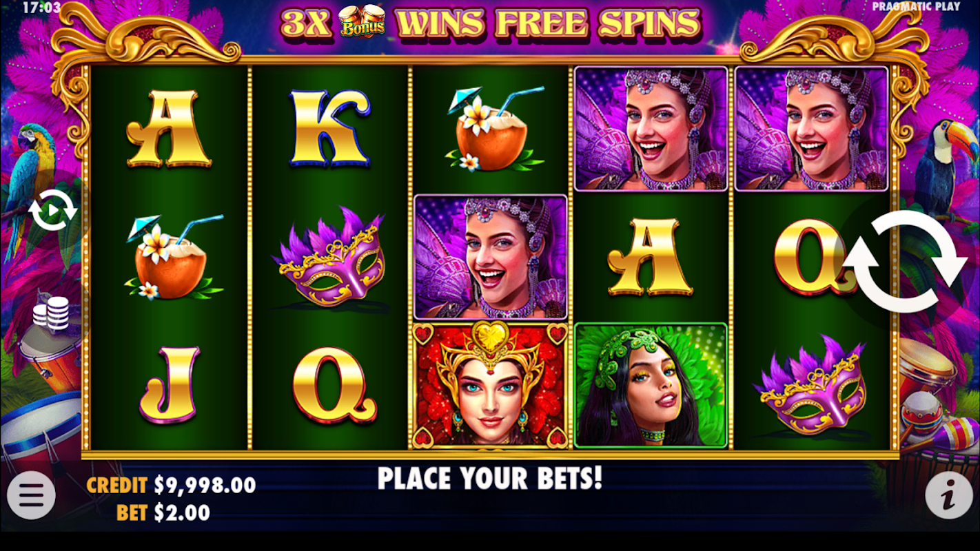
Task: Open bet settings via the coin stack icon
Action: tap(51, 313)
